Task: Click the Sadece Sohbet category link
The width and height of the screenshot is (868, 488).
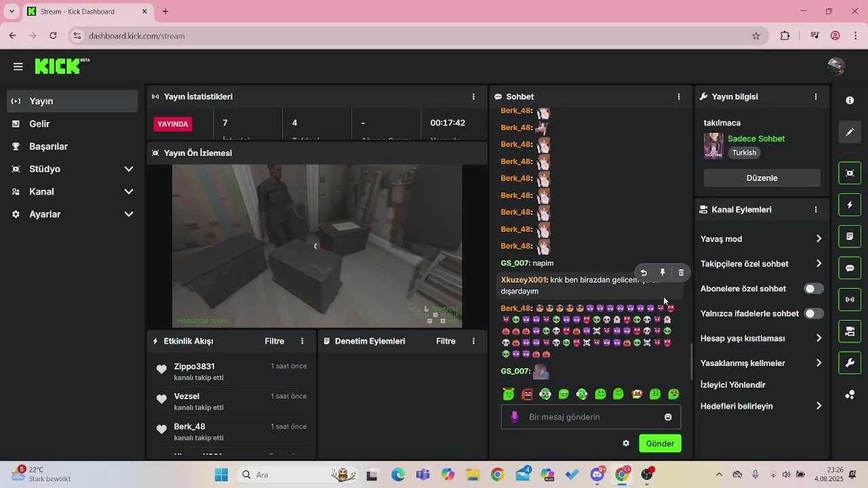Action: [756, 139]
